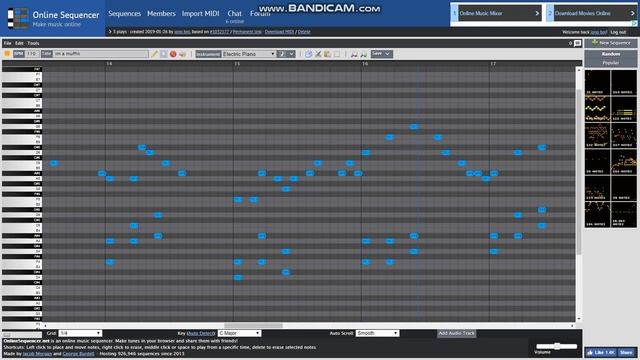Select the pencil draw tool
This screenshot has height=360, width=640.
(x=154, y=54)
